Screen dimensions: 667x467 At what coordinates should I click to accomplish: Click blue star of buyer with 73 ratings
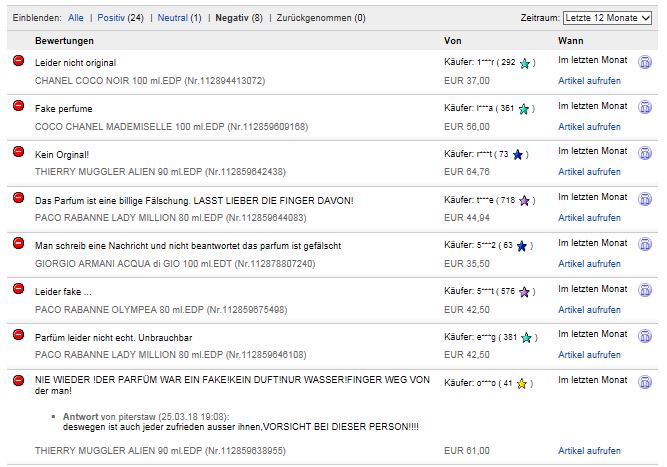[x=518, y=155]
